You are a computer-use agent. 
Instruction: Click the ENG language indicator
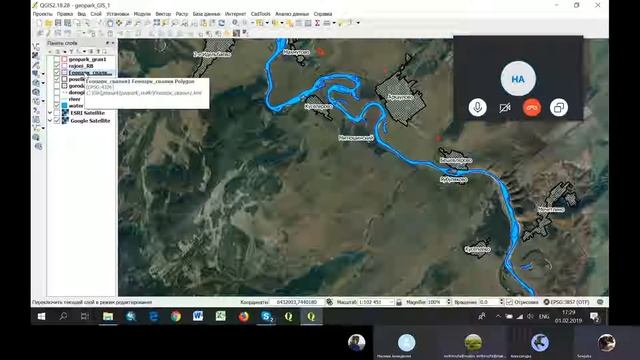pos(544,316)
